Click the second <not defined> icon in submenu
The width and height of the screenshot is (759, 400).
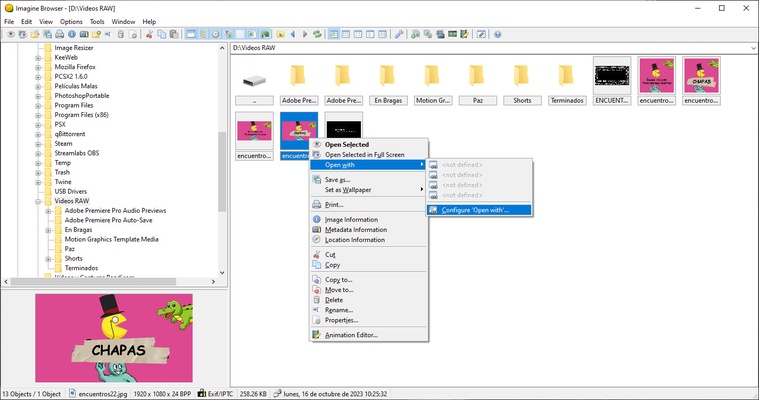tap(434, 175)
